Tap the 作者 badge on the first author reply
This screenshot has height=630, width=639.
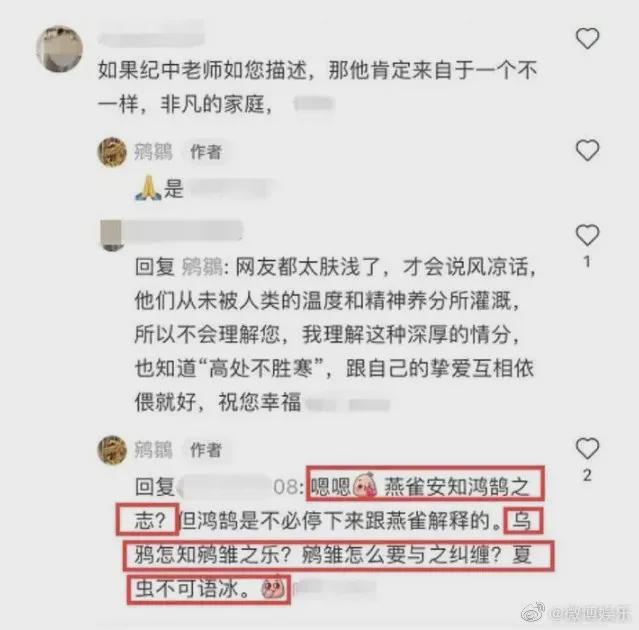point(206,152)
